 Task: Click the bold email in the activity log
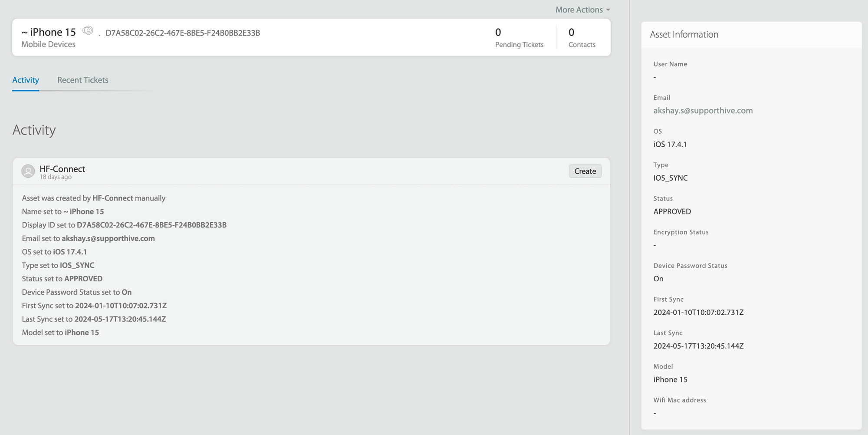[x=108, y=238]
